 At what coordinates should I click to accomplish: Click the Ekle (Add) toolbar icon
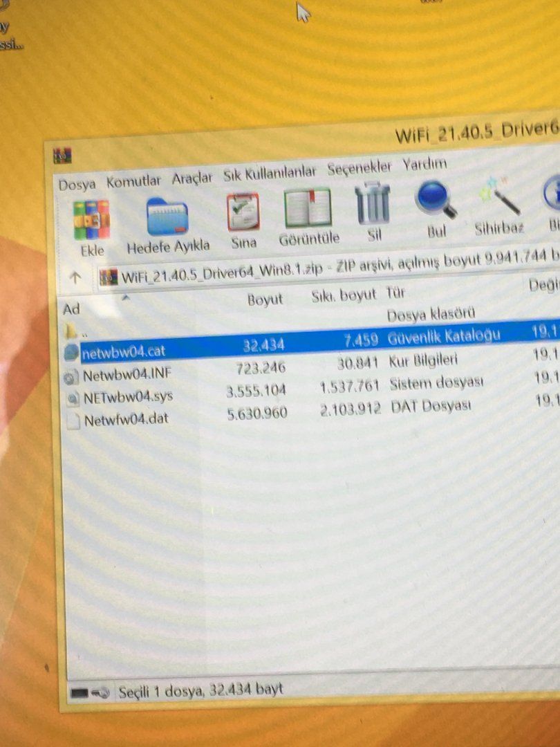pos(91,220)
